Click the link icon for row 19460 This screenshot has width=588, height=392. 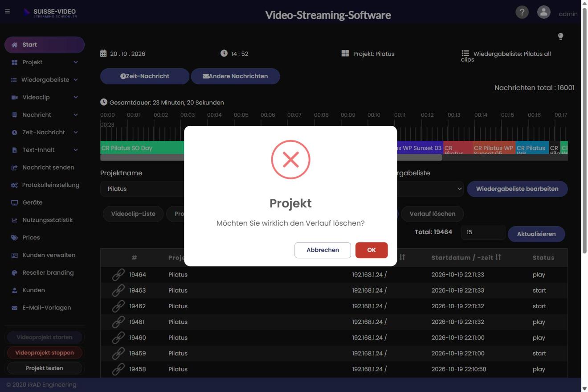(x=118, y=338)
